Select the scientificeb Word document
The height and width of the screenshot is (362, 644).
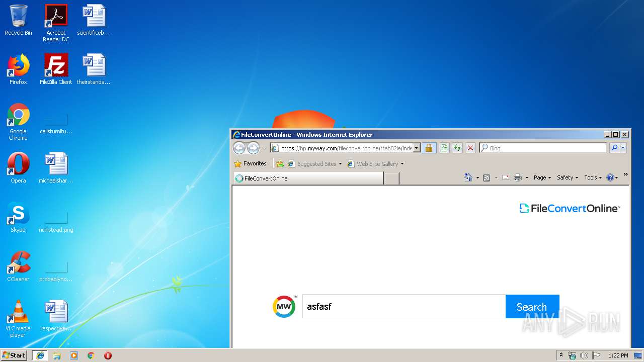point(94,20)
